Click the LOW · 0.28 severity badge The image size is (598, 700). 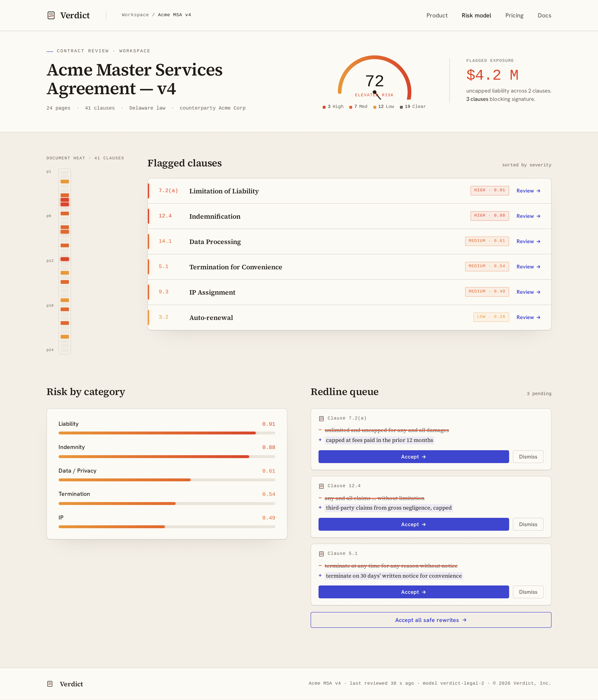(491, 317)
